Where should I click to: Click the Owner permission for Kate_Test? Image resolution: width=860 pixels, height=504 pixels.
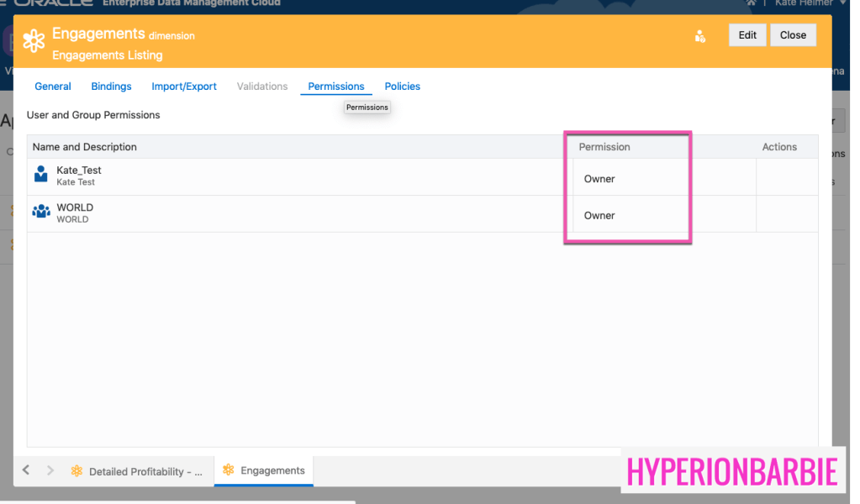click(x=599, y=179)
